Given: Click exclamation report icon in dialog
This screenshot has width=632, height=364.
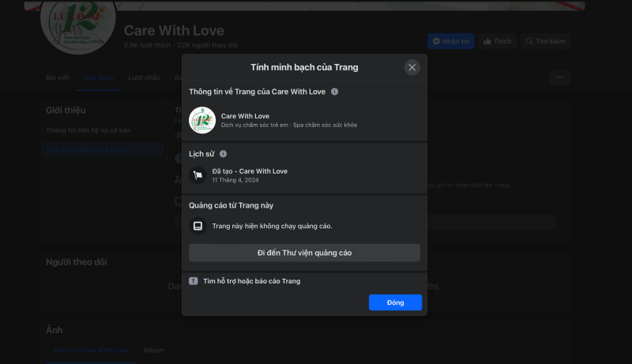Looking at the screenshot, I should tap(194, 281).
